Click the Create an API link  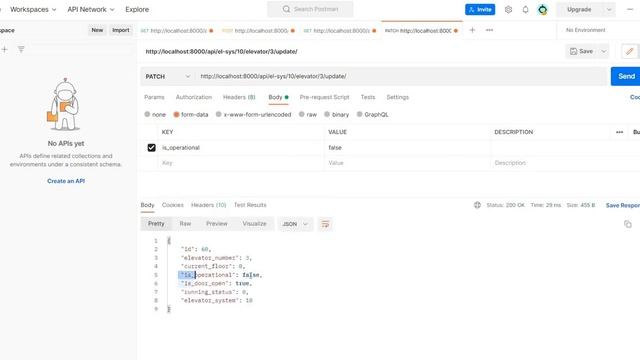(66, 181)
